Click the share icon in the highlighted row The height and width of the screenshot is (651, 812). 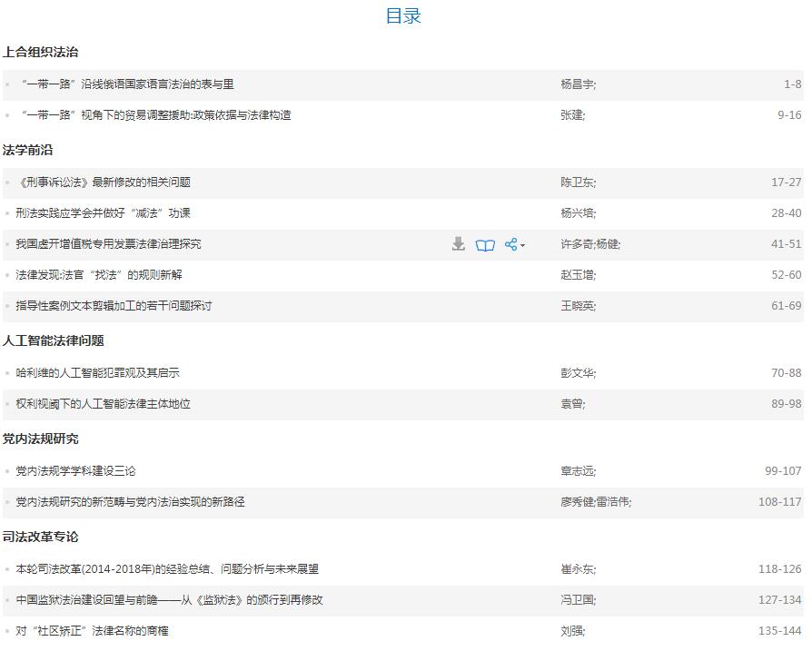[510, 244]
